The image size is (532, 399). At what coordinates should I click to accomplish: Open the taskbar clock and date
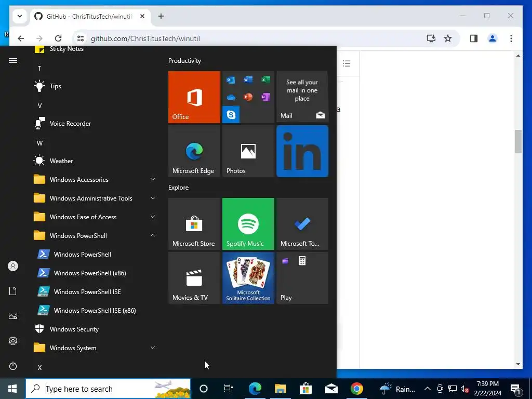[487, 389]
